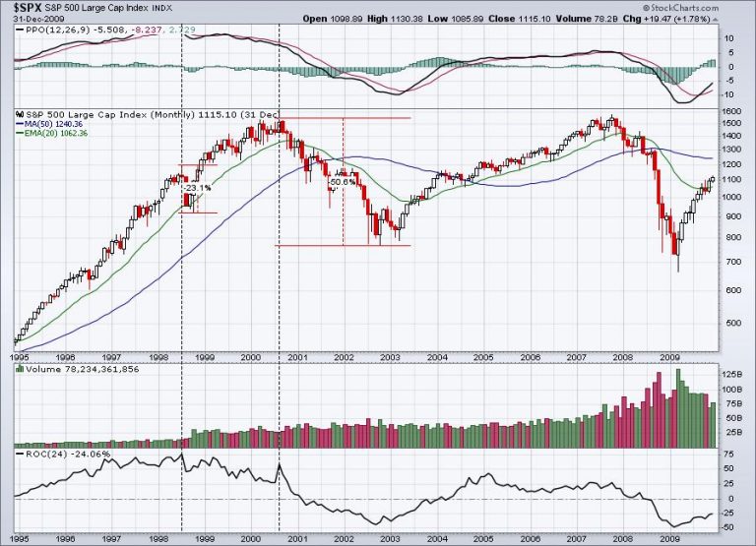Click the 1995 label on the bottom axis
This screenshot has width=756, height=546.
(19, 538)
